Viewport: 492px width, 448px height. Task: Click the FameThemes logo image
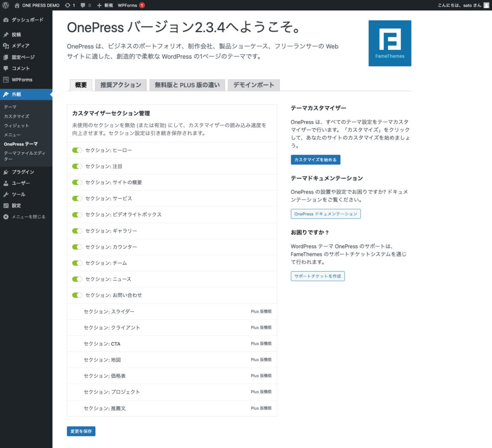[x=389, y=43]
